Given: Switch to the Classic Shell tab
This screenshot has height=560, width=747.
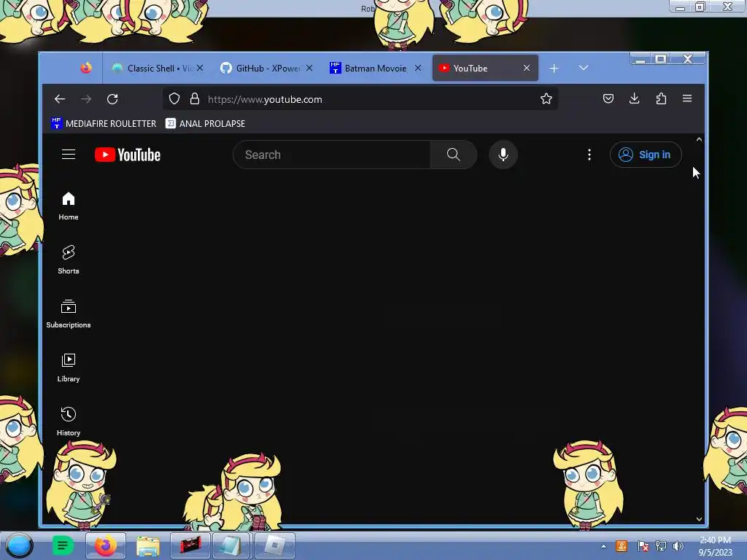Looking at the screenshot, I should pyautogui.click(x=158, y=68).
